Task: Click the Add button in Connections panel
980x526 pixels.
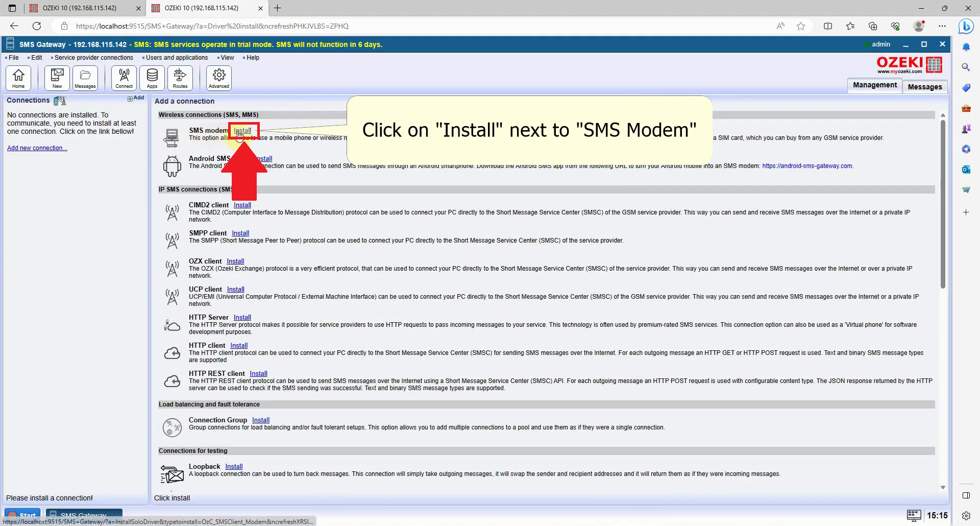Action: [x=136, y=98]
